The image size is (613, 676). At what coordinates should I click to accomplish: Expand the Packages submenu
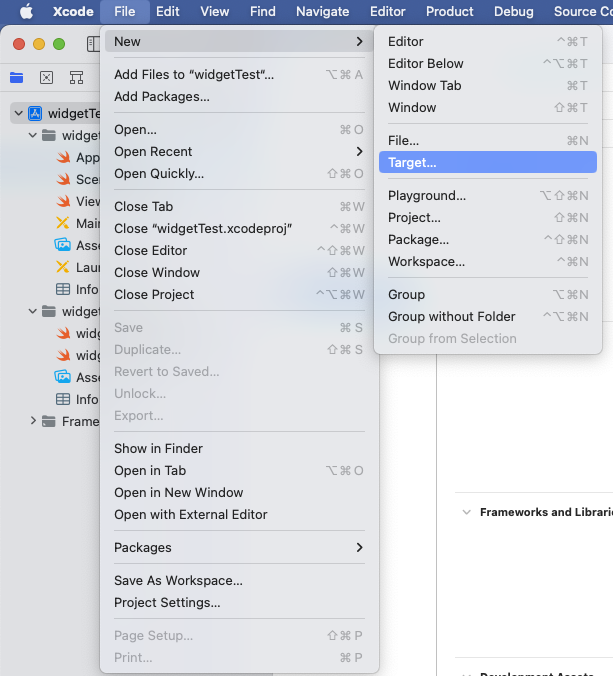tap(239, 548)
